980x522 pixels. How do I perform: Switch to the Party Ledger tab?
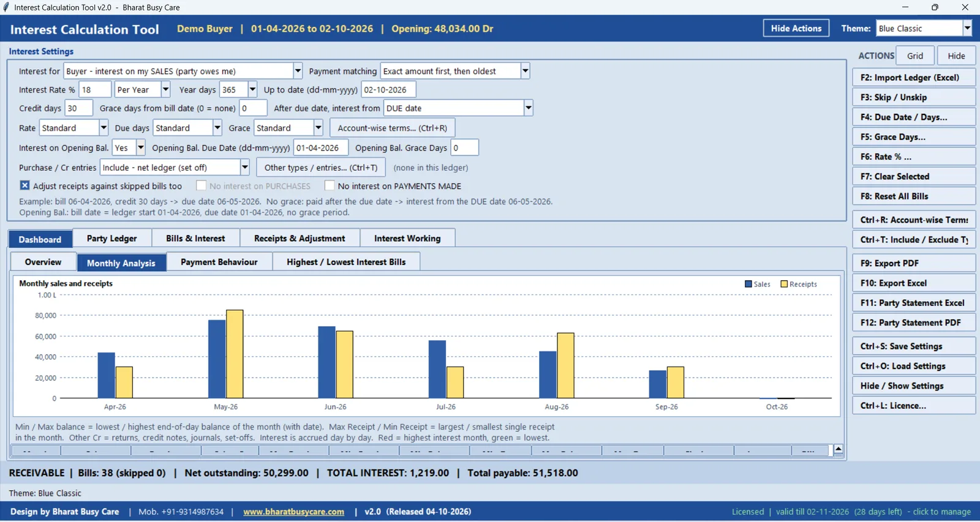coord(112,239)
